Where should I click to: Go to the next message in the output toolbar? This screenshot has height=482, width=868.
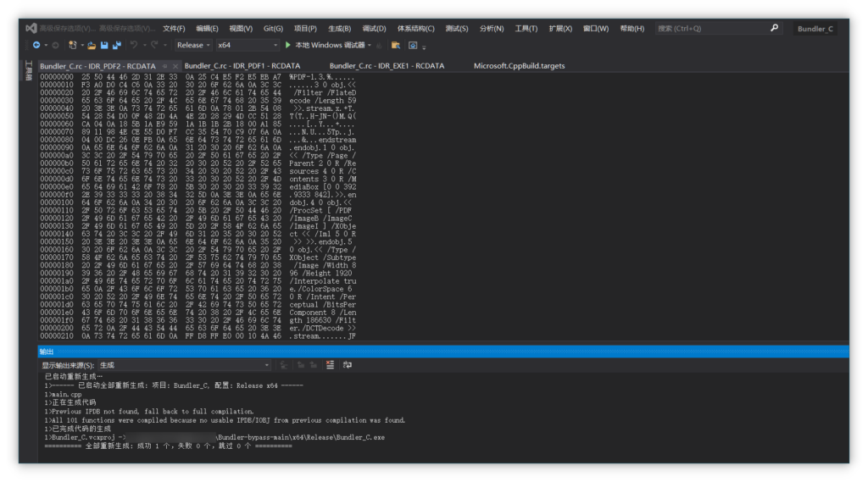(314, 365)
